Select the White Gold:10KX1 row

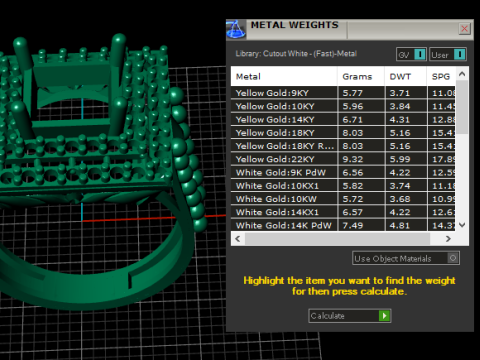click(x=343, y=186)
